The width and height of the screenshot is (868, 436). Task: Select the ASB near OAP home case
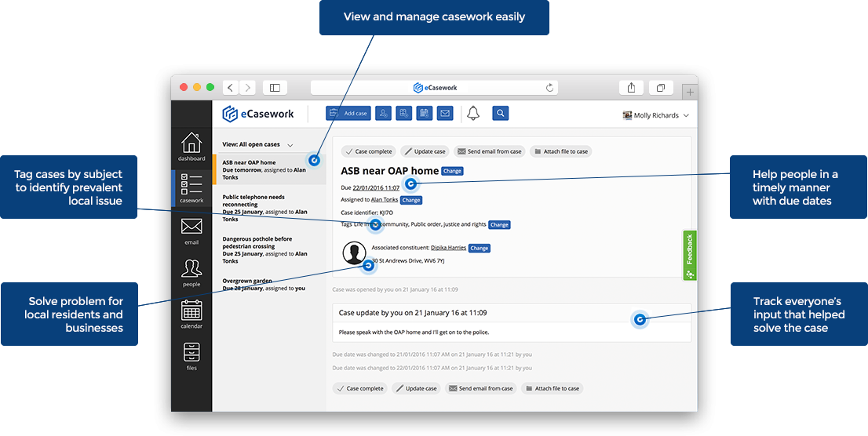pyautogui.click(x=269, y=169)
